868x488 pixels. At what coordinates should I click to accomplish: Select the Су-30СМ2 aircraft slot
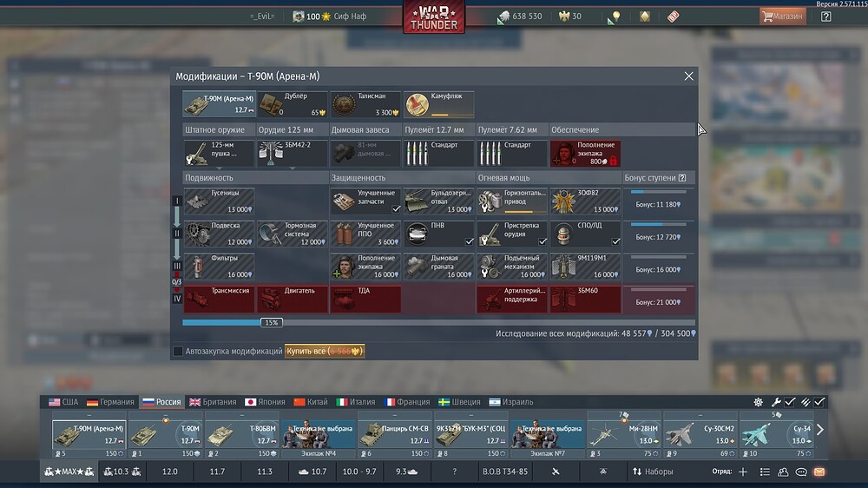[x=700, y=435]
